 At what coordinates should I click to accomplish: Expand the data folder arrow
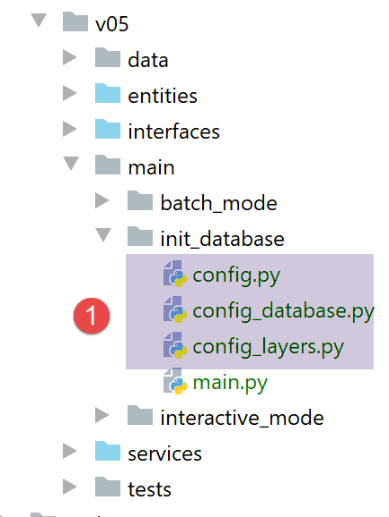coord(70,57)
